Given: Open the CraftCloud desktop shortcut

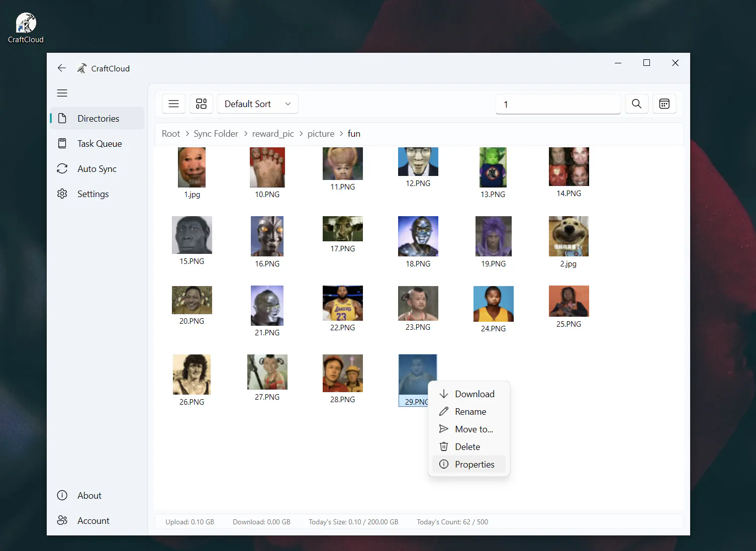Looking at the screenshot, I should click(26, 28).
